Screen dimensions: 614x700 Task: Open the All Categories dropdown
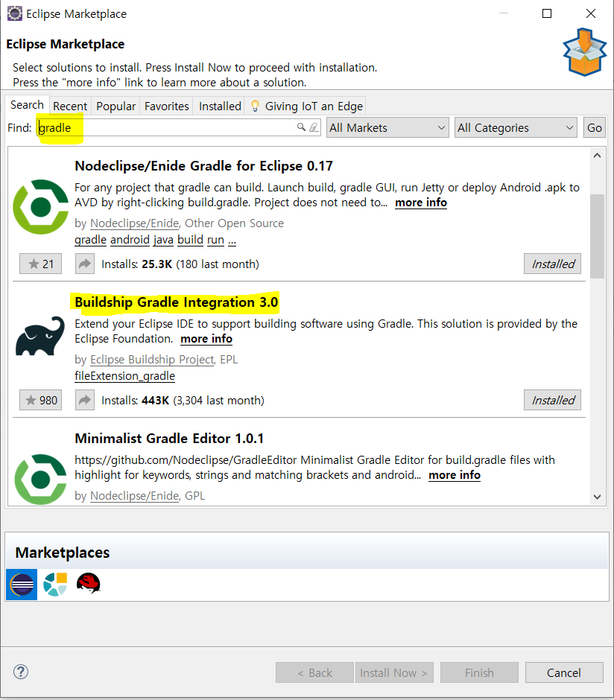pyautogui.click(x=516, y=127)
